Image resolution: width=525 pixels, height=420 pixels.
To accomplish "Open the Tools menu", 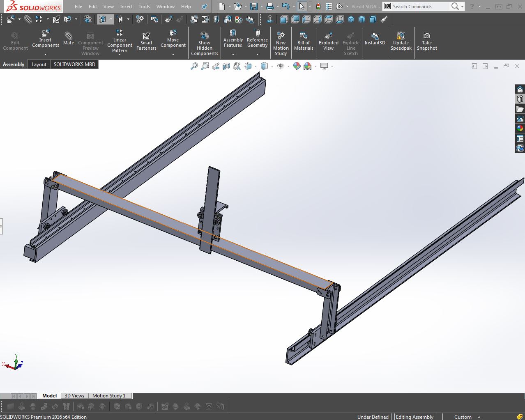I will click(144, 7).
